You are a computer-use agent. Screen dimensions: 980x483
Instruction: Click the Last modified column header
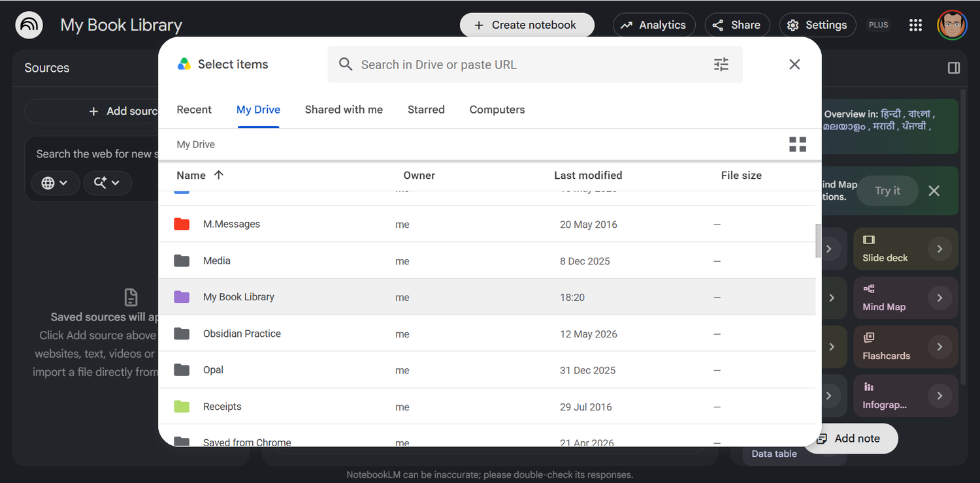coord(588,175)
